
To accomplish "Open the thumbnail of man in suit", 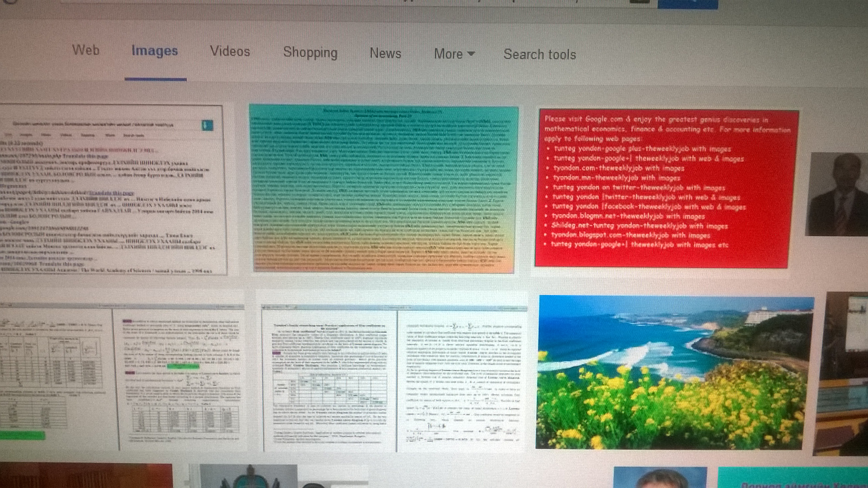I will coord(837,195).
